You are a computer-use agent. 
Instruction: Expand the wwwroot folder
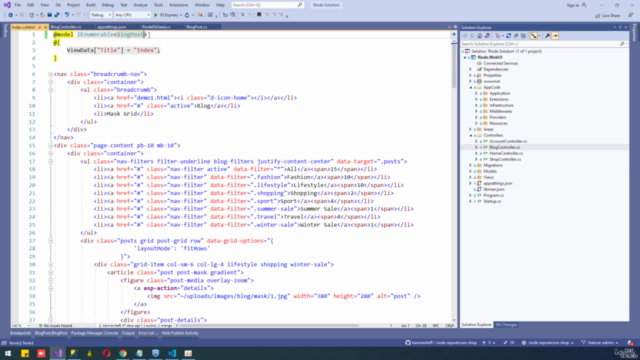[470, 81]
